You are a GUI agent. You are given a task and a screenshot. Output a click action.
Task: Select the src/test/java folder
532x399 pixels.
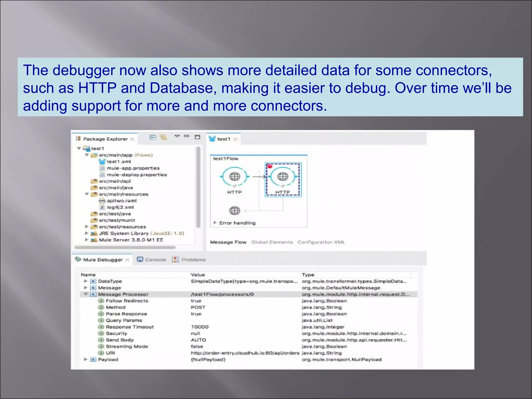coord(111,214)
